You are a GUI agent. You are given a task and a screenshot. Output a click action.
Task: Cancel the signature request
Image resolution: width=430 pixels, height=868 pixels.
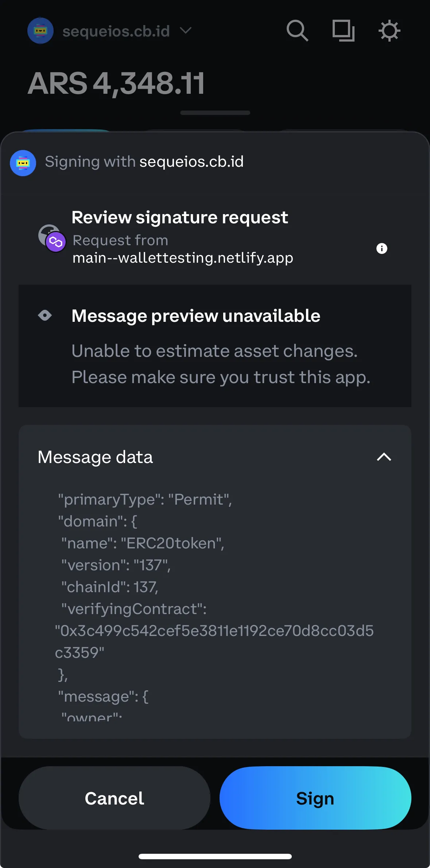click(x=114, y=798)
